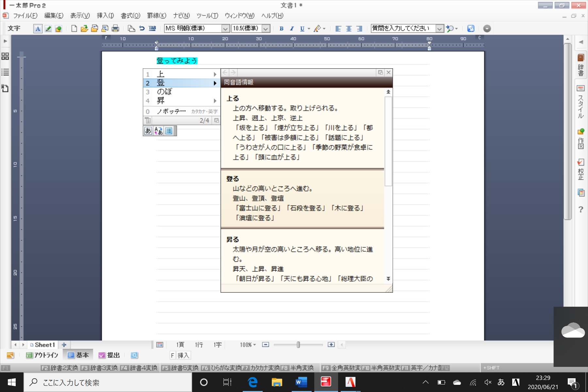The image size is (588, 392).
Task: Create a new blank document
Action: coord(74,28)
